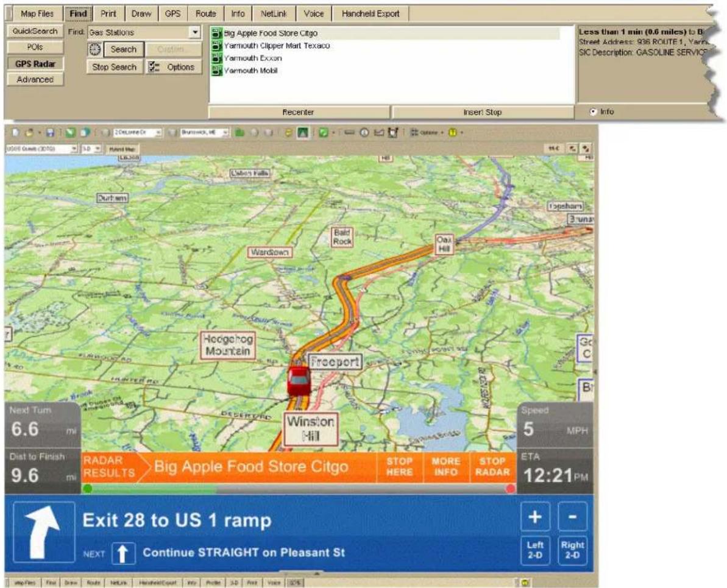Switch to the Route tab
This screenshot has height=588, width=727.
click(205, 13)
